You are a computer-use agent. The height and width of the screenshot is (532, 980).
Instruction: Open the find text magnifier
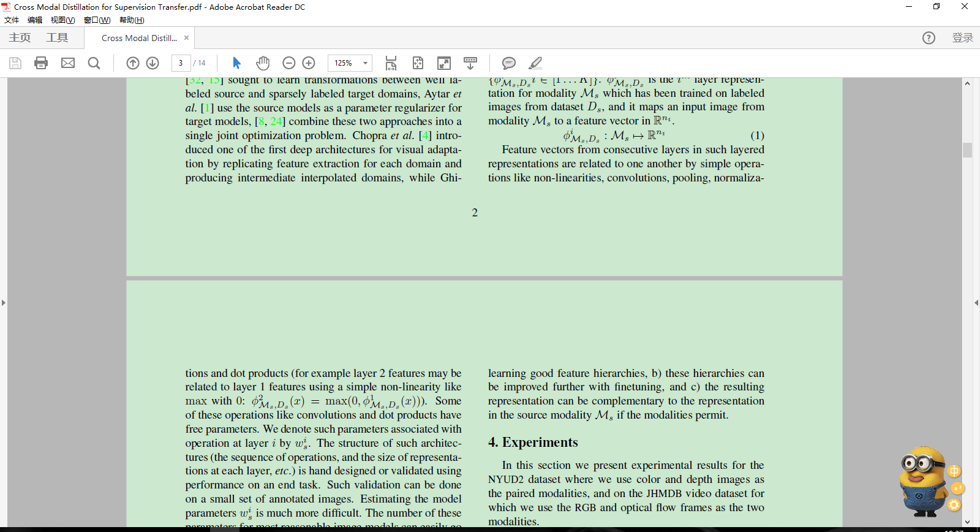(94, 63)
